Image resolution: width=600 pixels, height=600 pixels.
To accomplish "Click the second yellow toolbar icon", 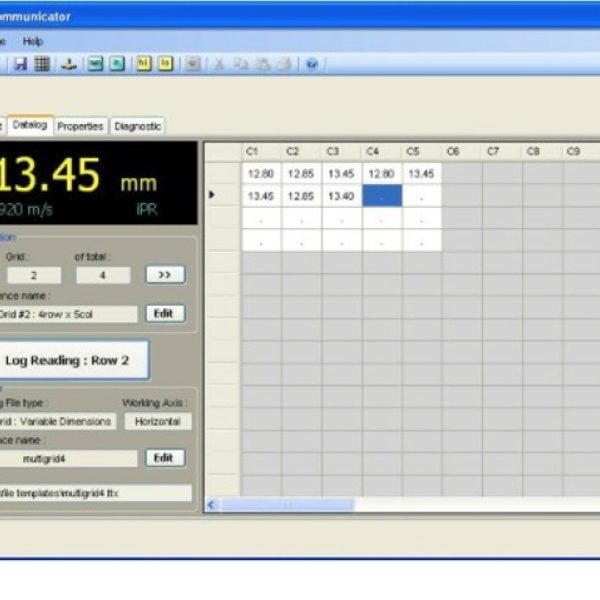I will point(166,64).
